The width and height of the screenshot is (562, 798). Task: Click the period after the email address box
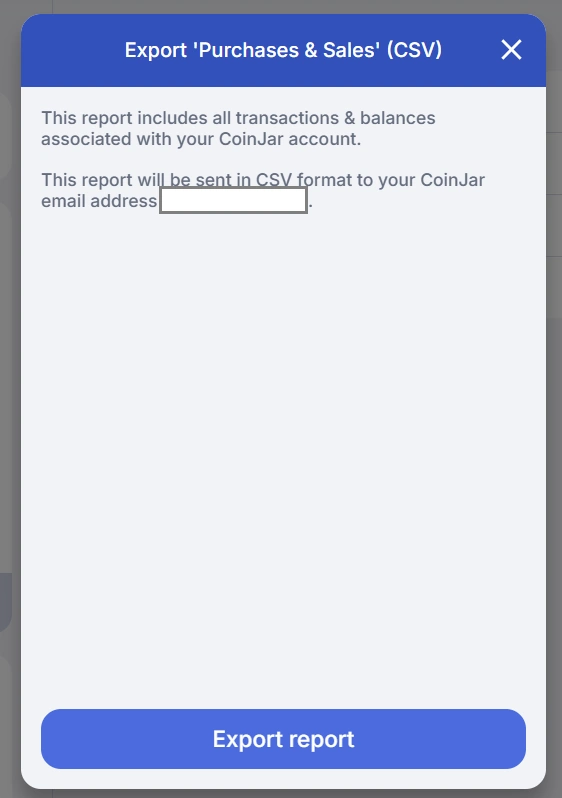311,206
